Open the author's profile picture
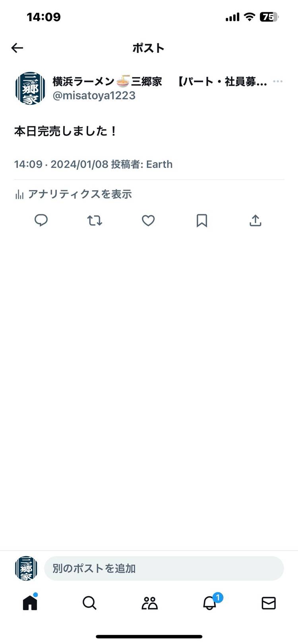 click(x=30, y=88)
